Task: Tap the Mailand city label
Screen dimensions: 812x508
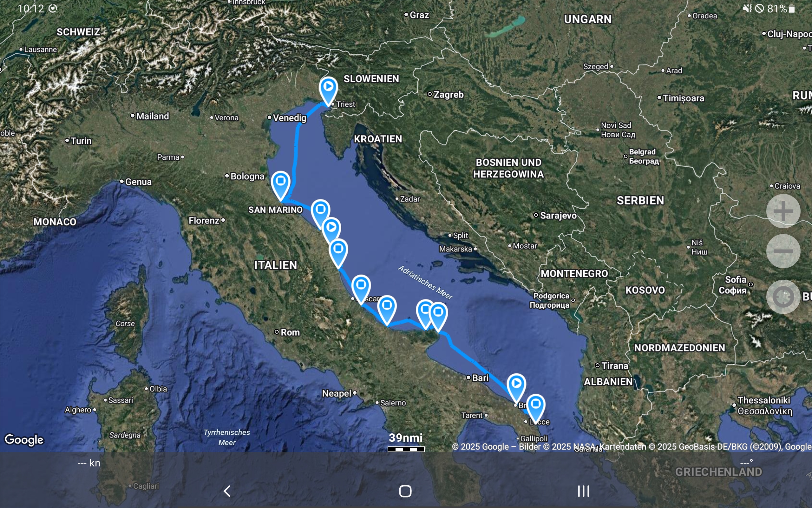Action: 153,116
